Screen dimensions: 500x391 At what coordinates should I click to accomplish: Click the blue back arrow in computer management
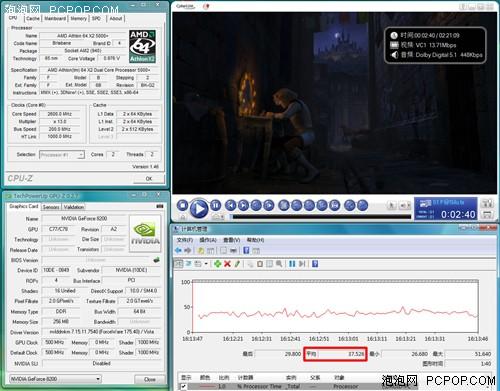point(178,250)
